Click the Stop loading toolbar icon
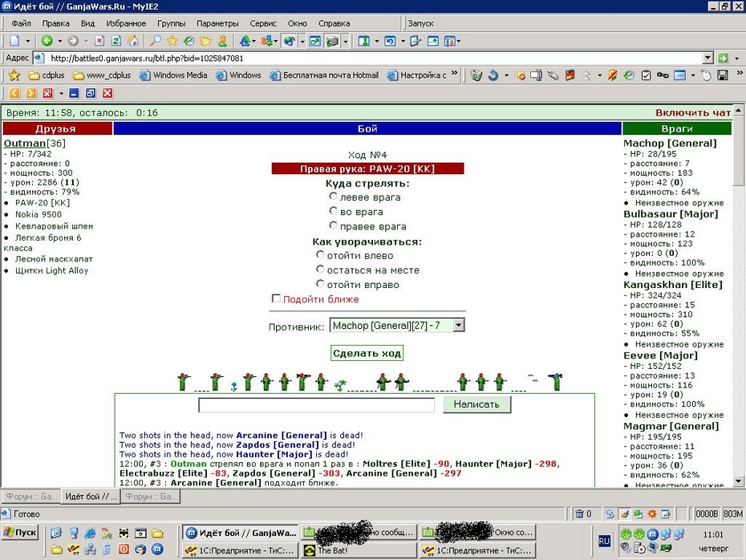The height and width of the screenshot is (560, 746). [x=99, y=41]
